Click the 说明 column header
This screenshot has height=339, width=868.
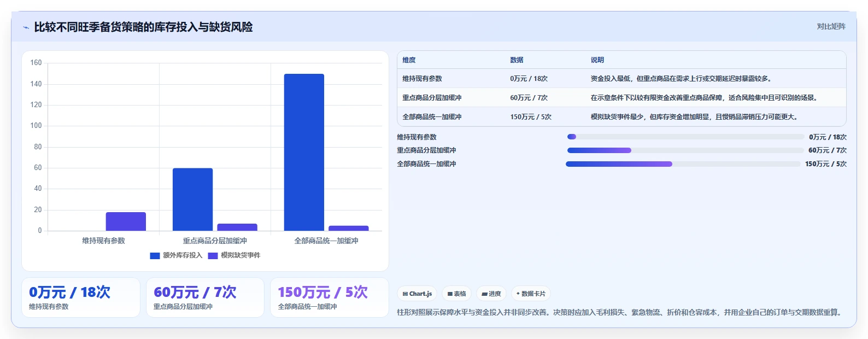[x=597, y=60]
